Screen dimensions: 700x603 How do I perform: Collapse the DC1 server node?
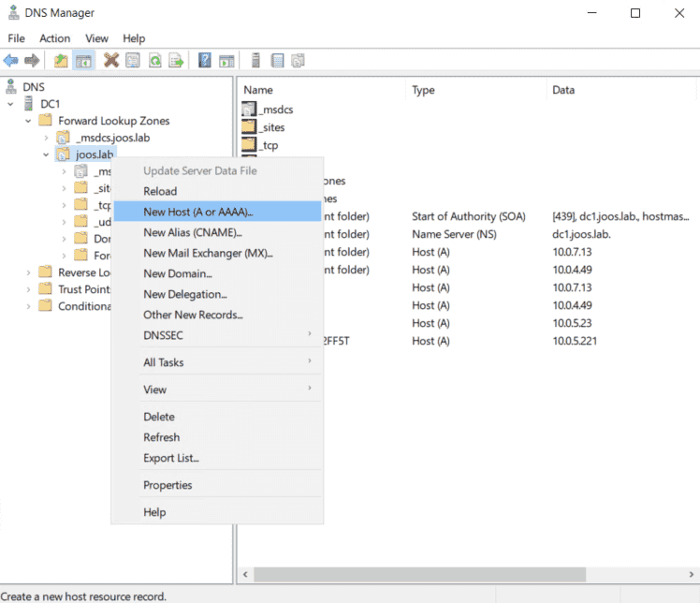pos(10,104)
